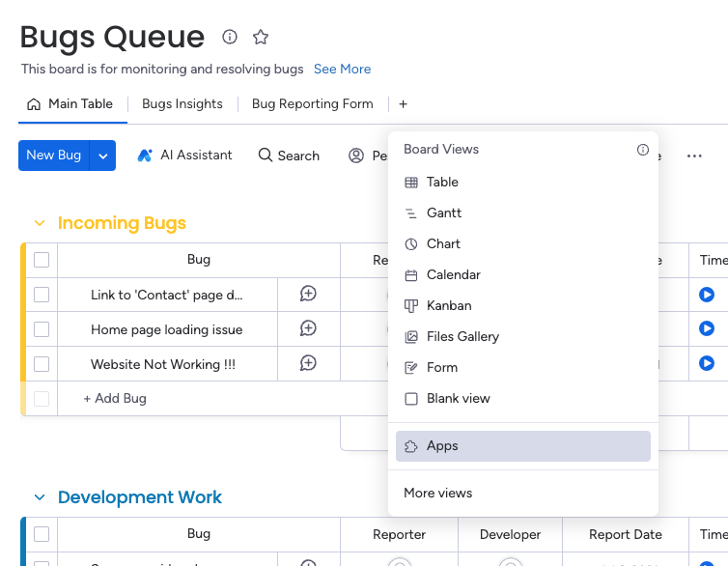
Task: Switch to the Main Table tab
Action: point(72,104)
